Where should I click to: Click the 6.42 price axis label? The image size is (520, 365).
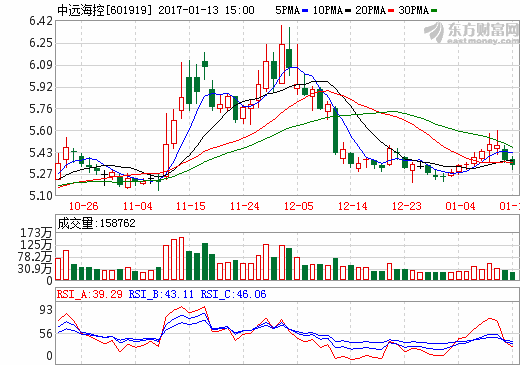pyautogui.click(x=41, y=21)
